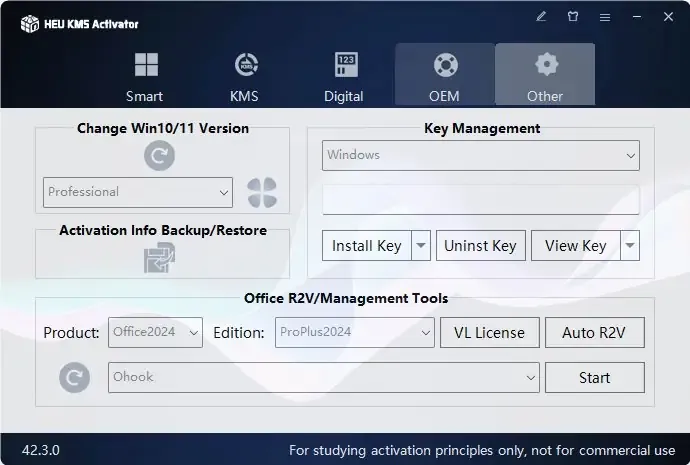Click the pencil edit icon in title bar
This screenshot has height=465, width=690.
[x=541, y=17]
